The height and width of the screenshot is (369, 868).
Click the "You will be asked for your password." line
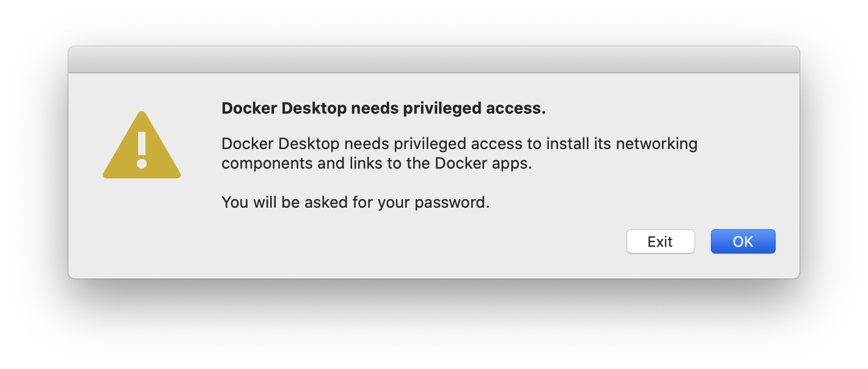[x=356, y=202]
